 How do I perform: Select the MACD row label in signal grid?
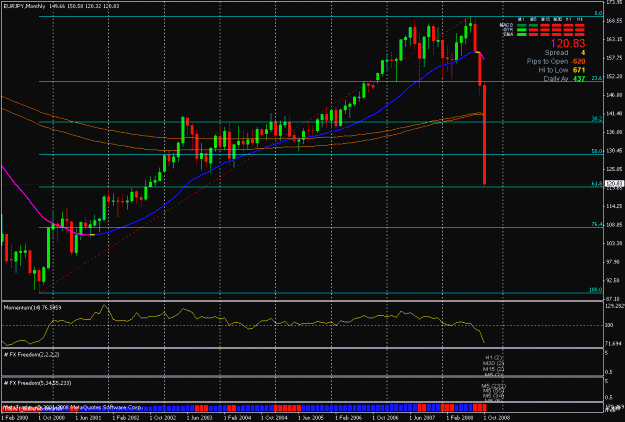pos(506,25)
